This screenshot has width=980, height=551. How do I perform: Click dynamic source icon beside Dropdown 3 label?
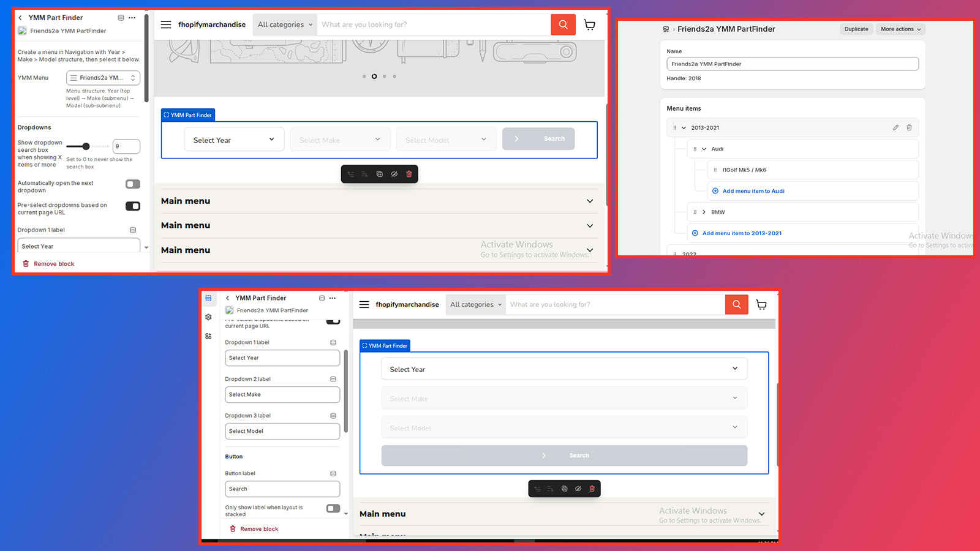333,416
